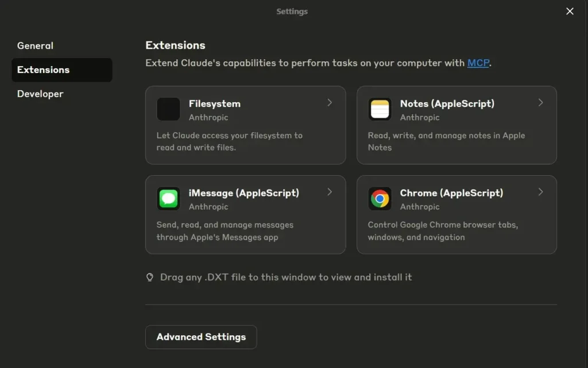
Task: Follow the MCP link
Action: 478,63
